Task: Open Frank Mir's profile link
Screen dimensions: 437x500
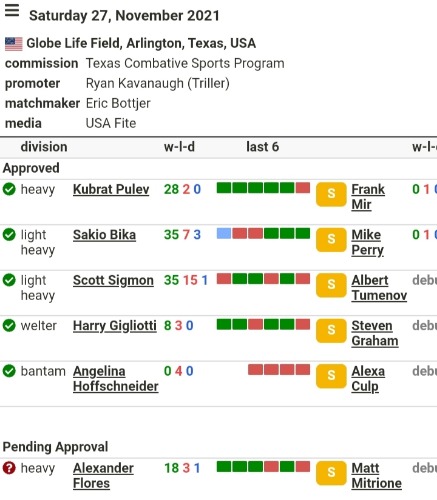Action: pyautogui.click(x=368, y=197)
